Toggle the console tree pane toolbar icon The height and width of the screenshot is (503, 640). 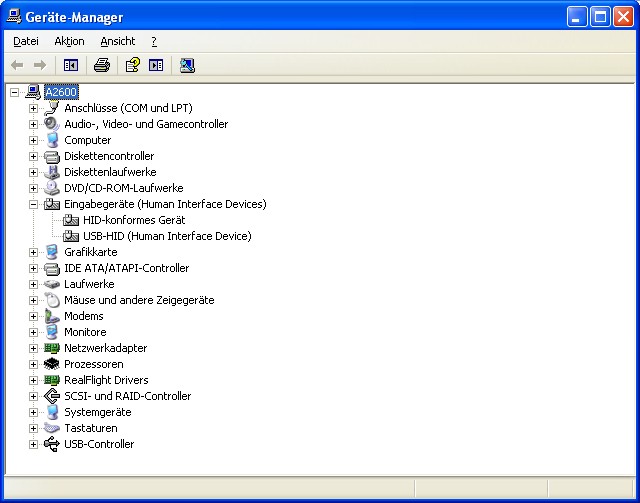pyautogui.click(x=71, y=65)
